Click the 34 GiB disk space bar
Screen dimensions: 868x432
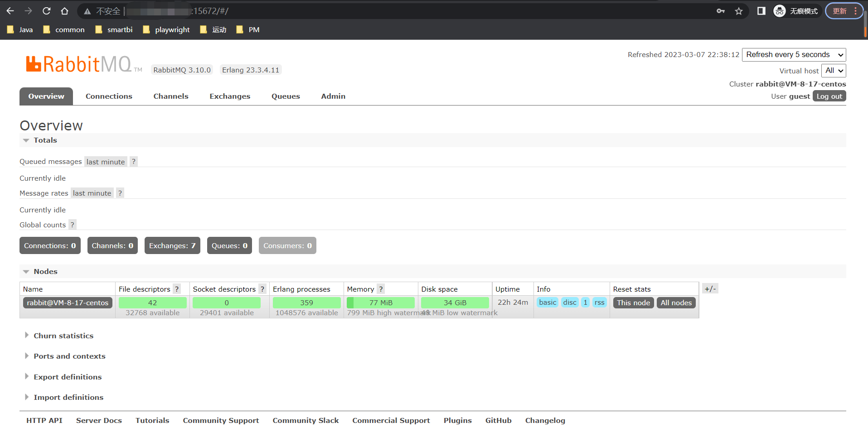[455, 302]
